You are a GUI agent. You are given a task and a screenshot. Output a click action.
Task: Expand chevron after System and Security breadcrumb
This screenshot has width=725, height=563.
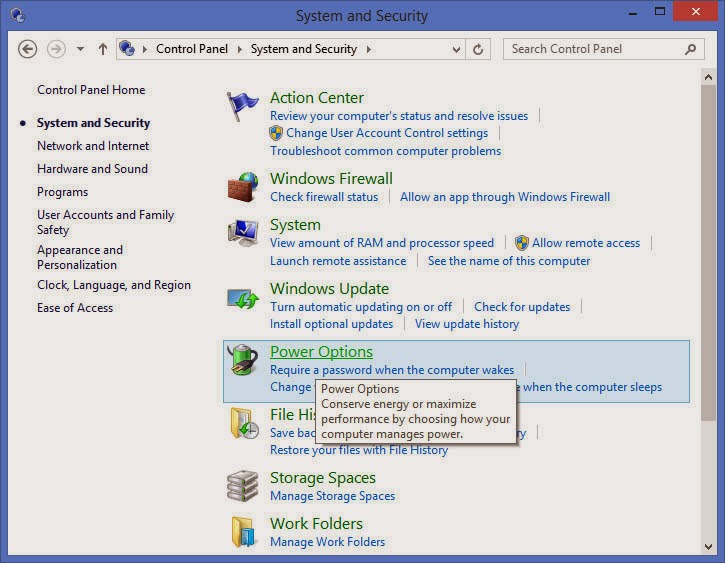(x=369, y=49)
